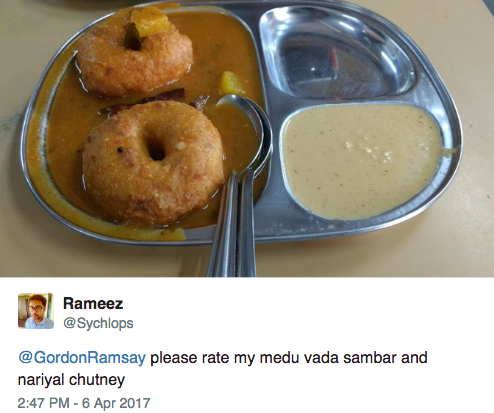Follow the @GordonRamsay mention link

(x=82, y=358)
